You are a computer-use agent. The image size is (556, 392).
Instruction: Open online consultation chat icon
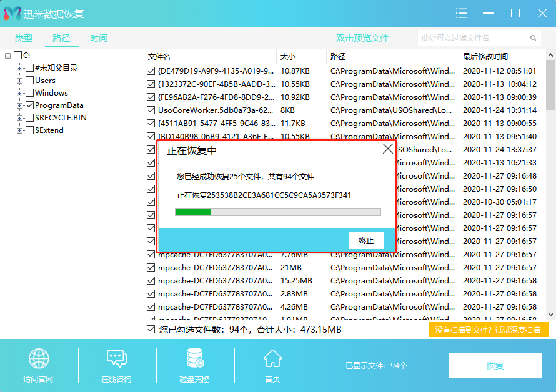116,359
